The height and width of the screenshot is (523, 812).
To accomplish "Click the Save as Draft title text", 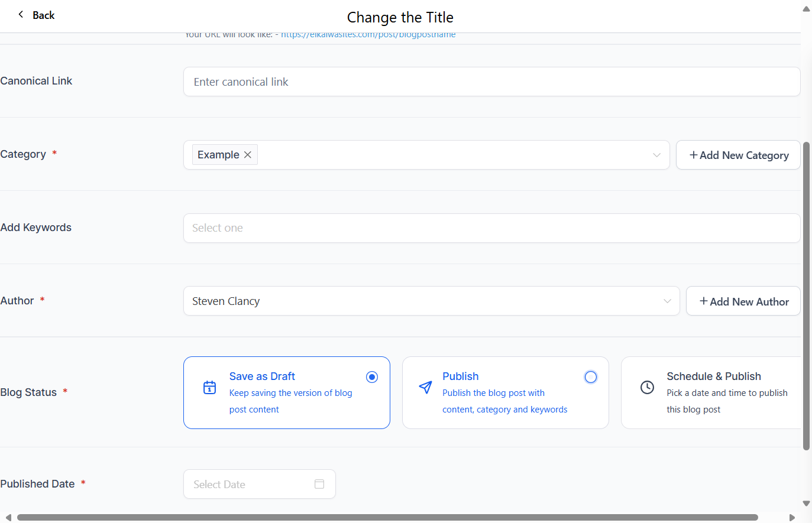I will click(262, 376).
